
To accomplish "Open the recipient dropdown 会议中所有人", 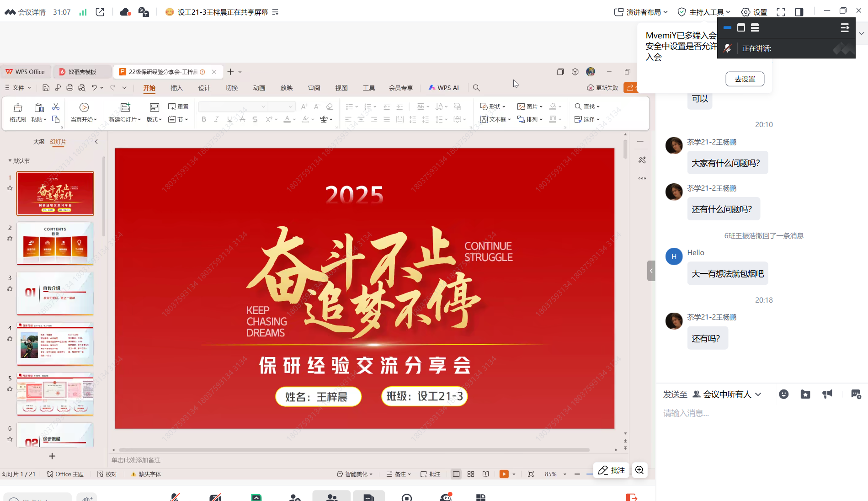I will coord(727,394).
